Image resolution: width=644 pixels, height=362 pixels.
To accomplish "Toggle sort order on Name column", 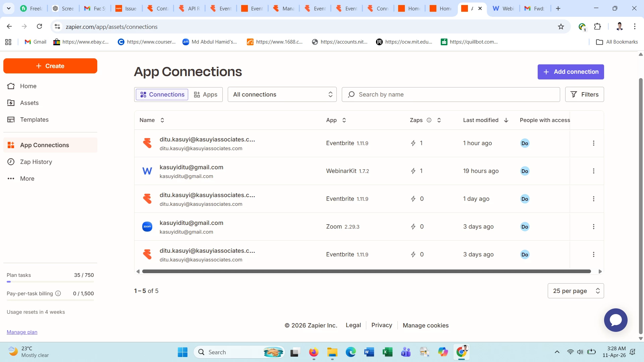I will (162, 120).
